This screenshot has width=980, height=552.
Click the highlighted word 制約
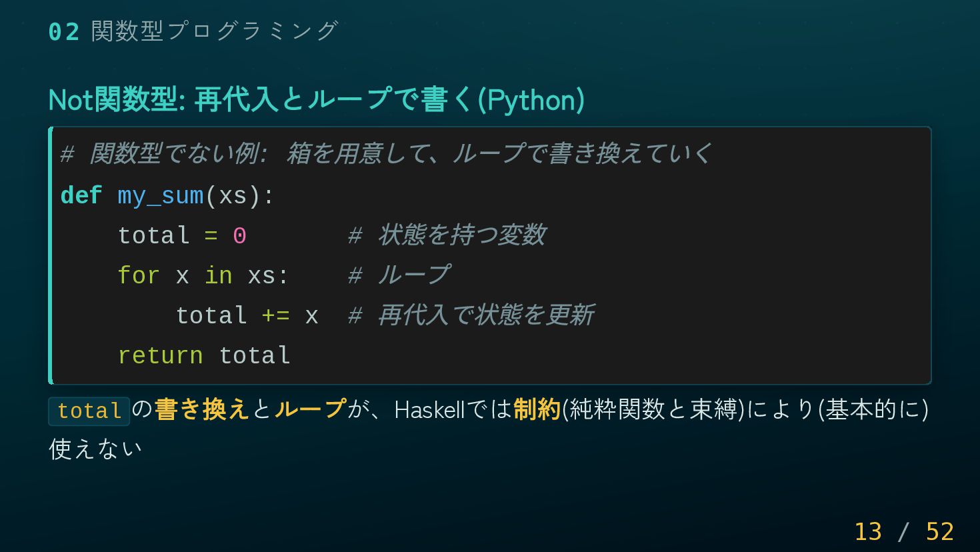(x=537, y=409)
